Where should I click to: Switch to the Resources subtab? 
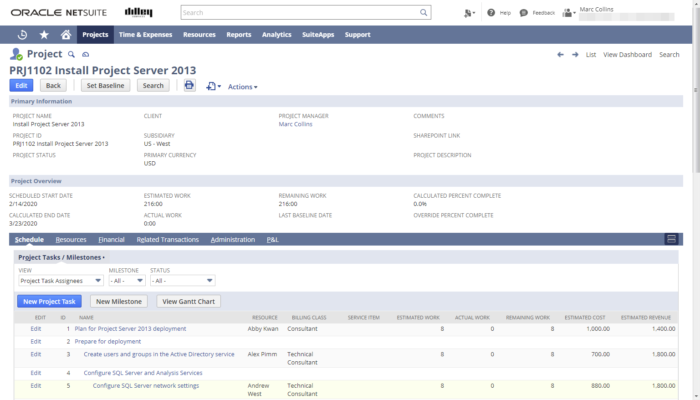71,240
